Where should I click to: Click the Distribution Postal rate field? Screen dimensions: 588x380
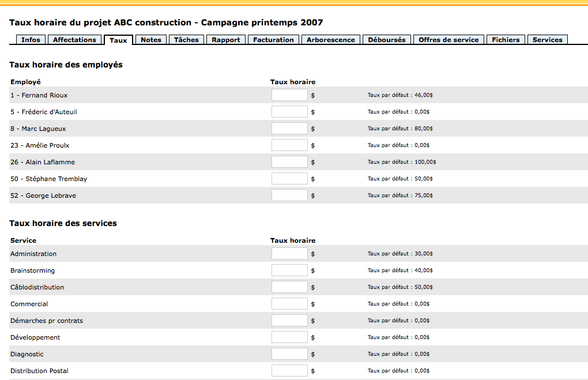click(x=289, y=371)
